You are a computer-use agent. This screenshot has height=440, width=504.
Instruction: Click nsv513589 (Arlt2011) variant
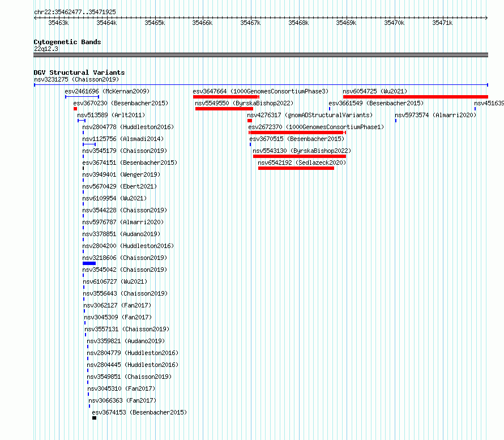pyautogui.click(x=111, y=115)
